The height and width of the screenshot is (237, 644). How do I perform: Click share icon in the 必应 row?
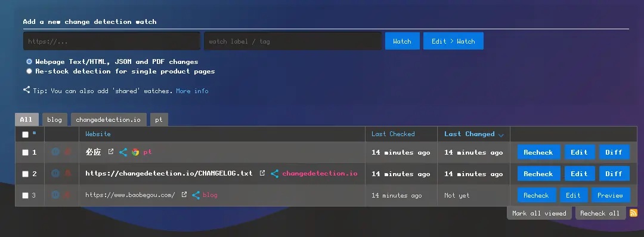point(123,152)
